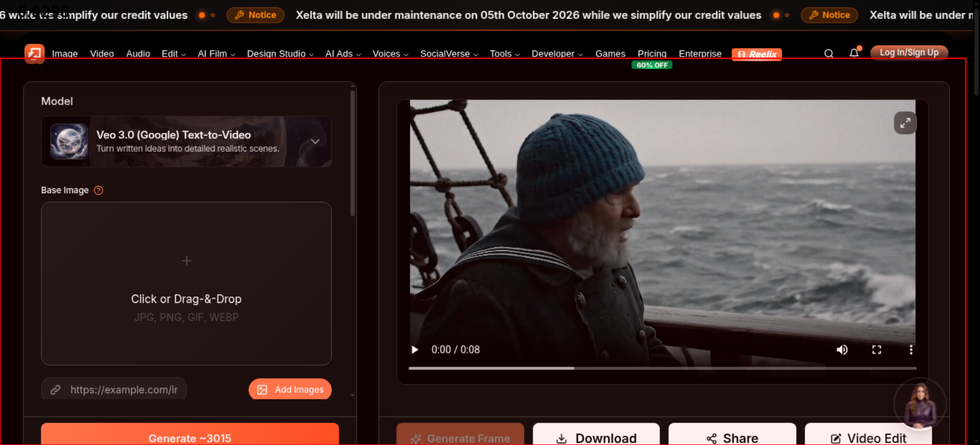
Task: Seek on the video progress bar
Action: (x=662, y=368)
